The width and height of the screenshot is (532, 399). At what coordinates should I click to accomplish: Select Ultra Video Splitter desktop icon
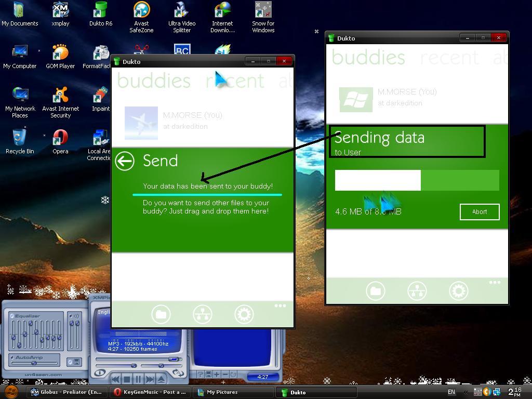[x=182, y=17]
